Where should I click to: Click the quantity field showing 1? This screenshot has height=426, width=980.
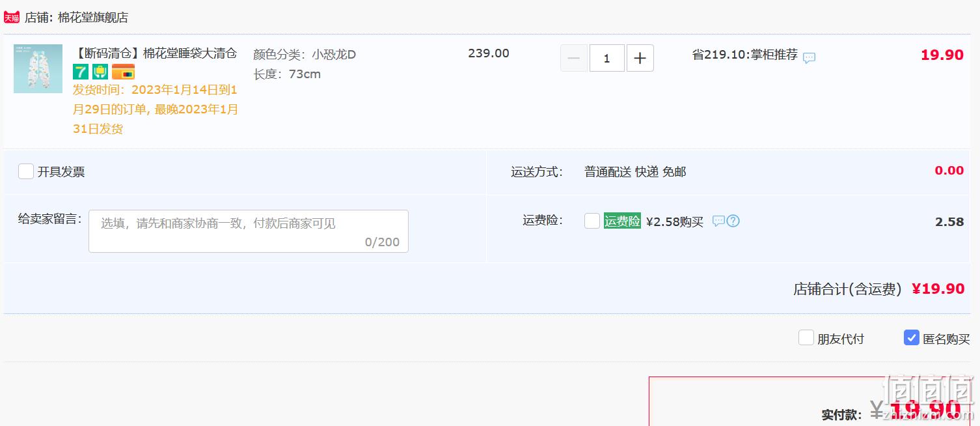click(606, 58)
